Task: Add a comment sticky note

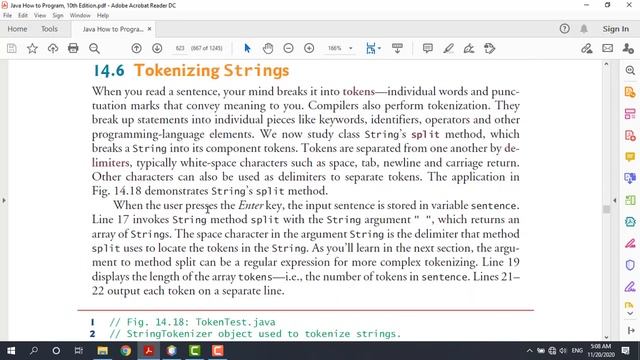Action: click(428, 48)
